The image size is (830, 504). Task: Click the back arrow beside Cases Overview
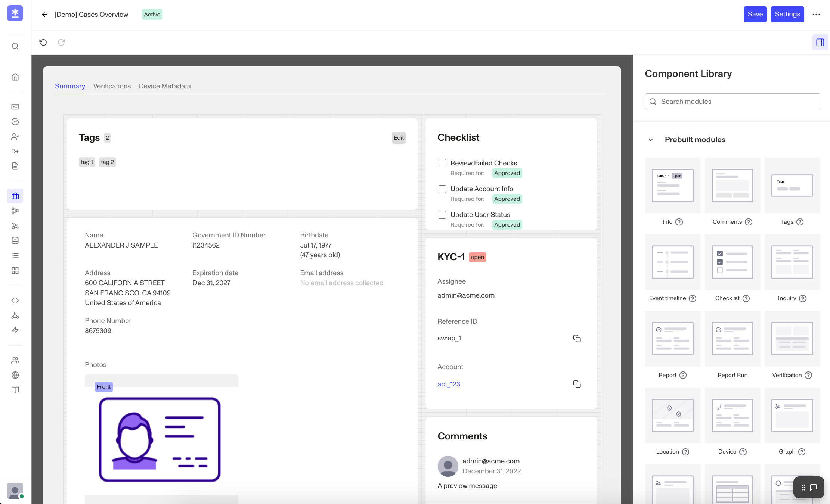[44, 15]
